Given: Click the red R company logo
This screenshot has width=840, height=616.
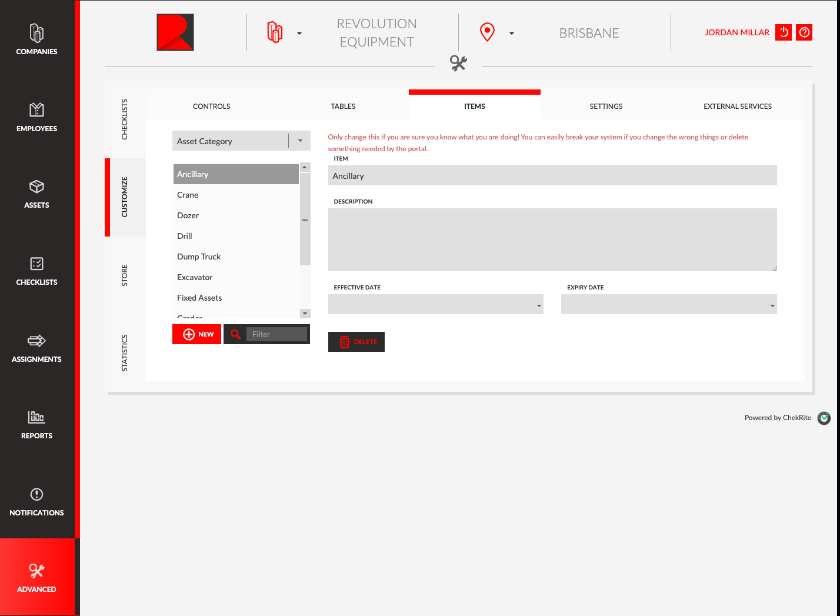Looking at the screenshot, I should (x=175, y=32).
